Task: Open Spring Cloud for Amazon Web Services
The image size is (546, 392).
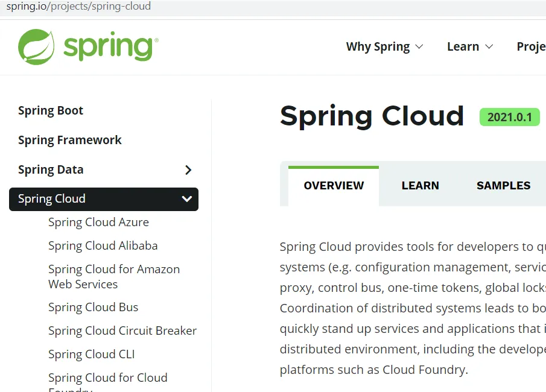Action: tap(114, 277)
